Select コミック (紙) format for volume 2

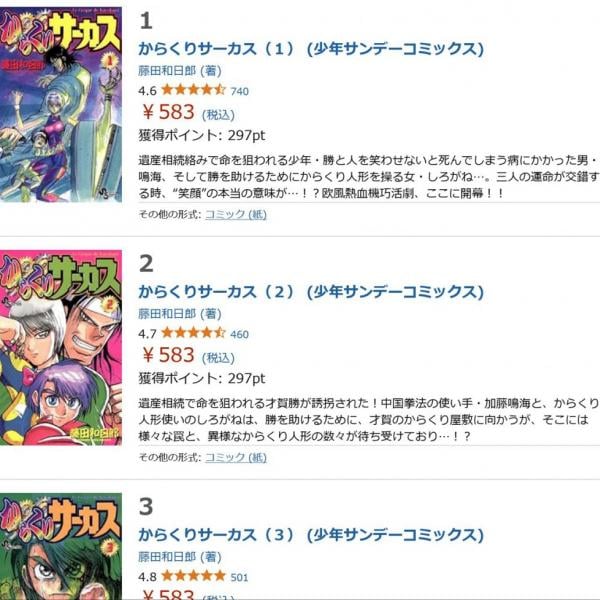click(236, 457)
